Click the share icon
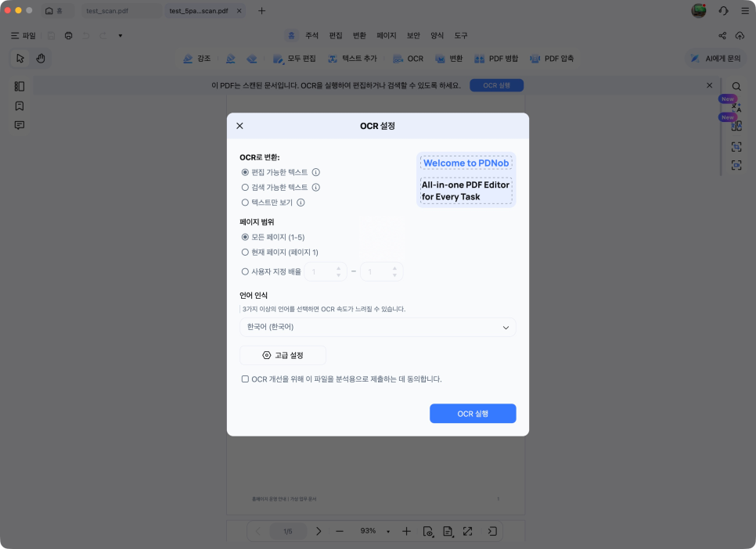This screenshot has width=756, height=549. pos(722,36)
